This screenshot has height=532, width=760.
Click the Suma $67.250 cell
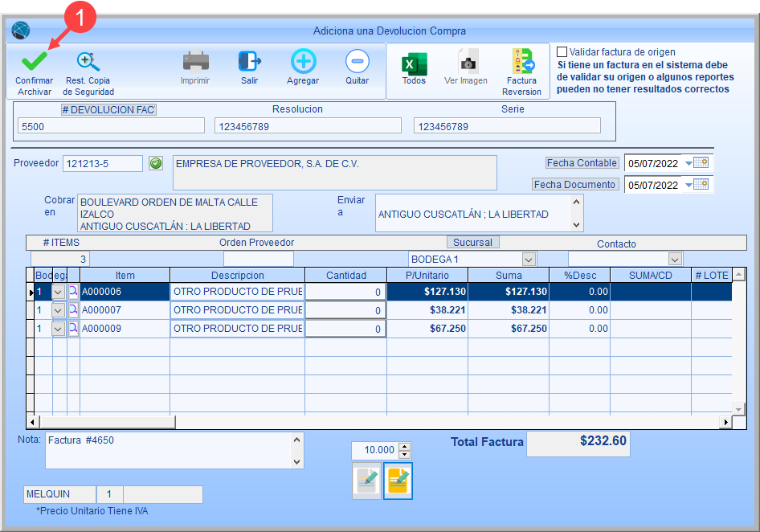(509, 329)
